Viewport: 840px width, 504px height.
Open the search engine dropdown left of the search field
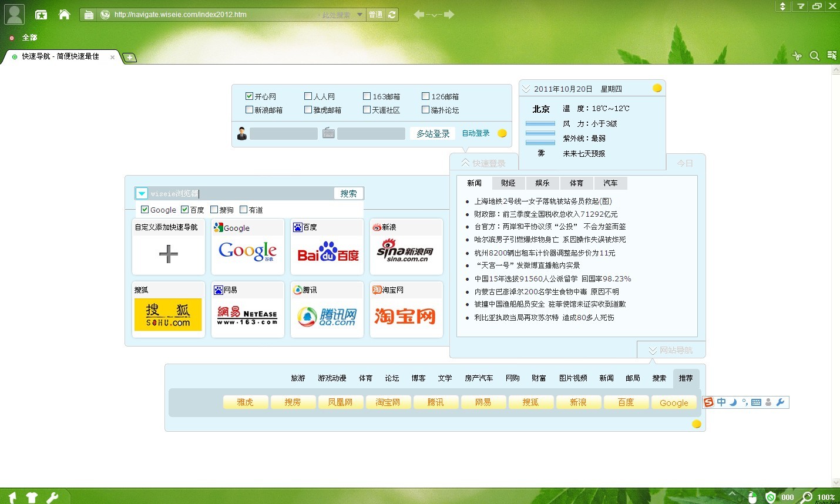(x=142, y=193)
